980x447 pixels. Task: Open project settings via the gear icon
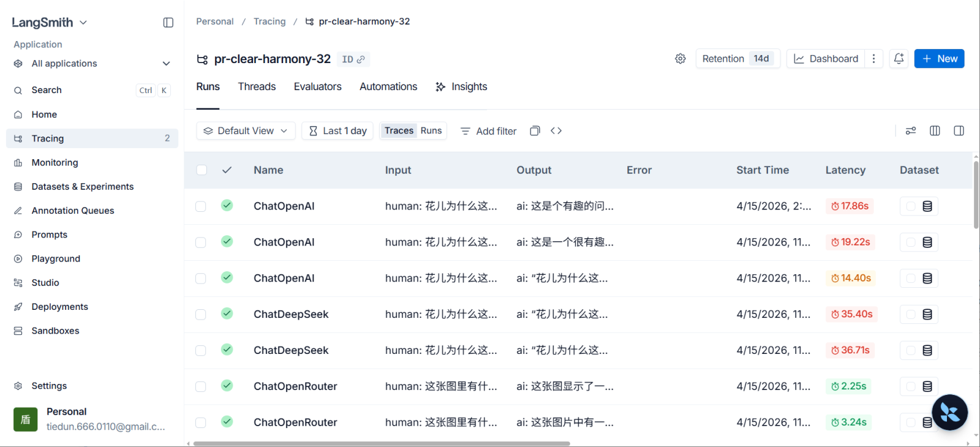click(x=680, y=59)
